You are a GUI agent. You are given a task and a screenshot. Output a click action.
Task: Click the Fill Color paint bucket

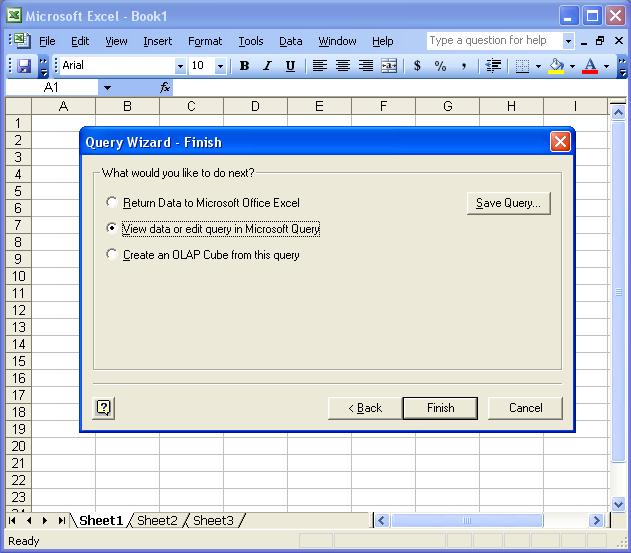557,66
